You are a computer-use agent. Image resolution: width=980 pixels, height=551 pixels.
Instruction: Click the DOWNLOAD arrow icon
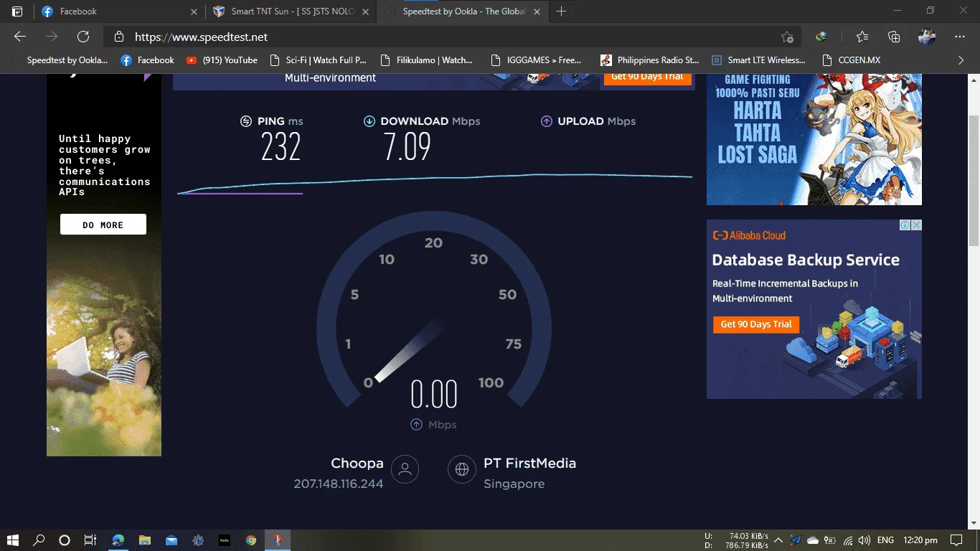tap(369, 121)
